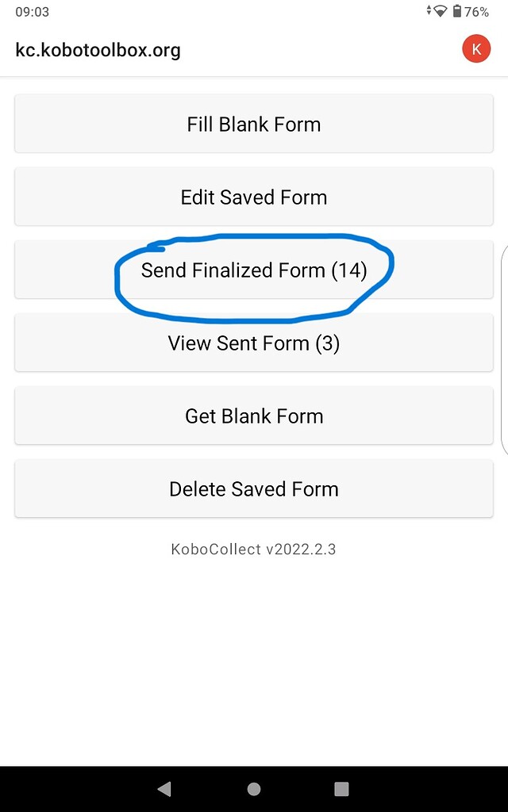This screenshot has width=508, height=812.
Task: Open View Sent Form (3)
Action: click(254, 343)
